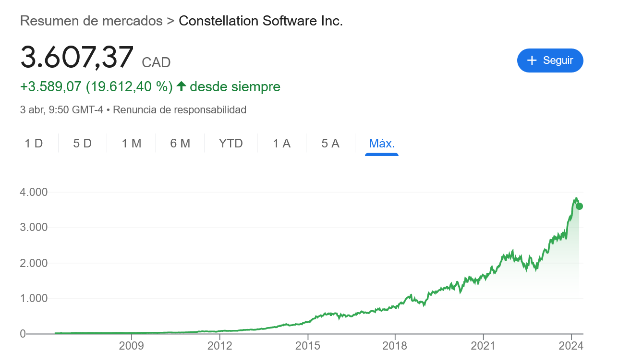The width and height of the screenshot is (619, 364).
Task: Switch to the 5 D time range tab
Action: [82, 143]
